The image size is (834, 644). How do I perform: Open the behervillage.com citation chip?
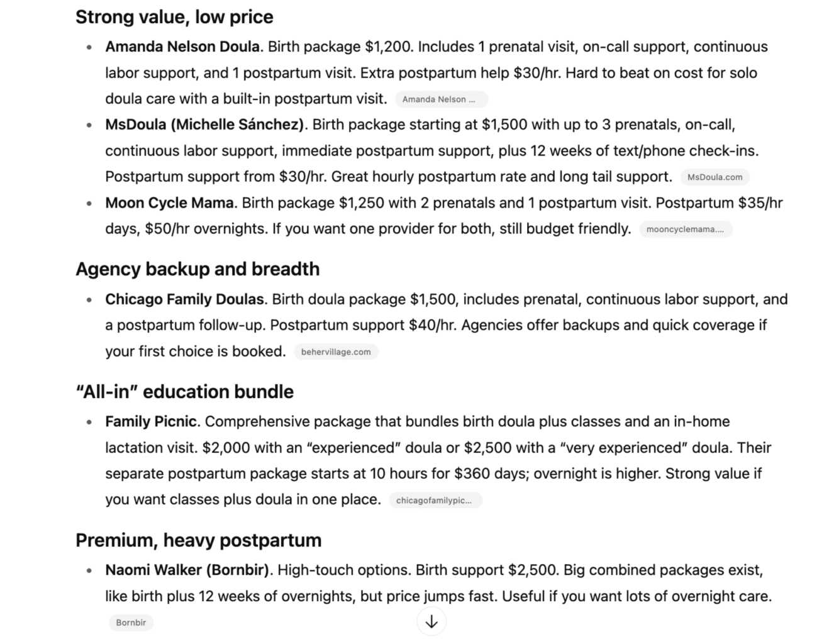[x=336, y=352]
